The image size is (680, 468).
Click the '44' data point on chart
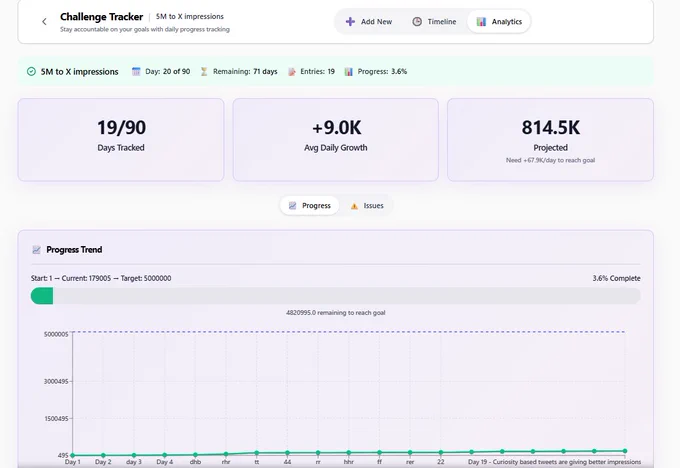287,453
